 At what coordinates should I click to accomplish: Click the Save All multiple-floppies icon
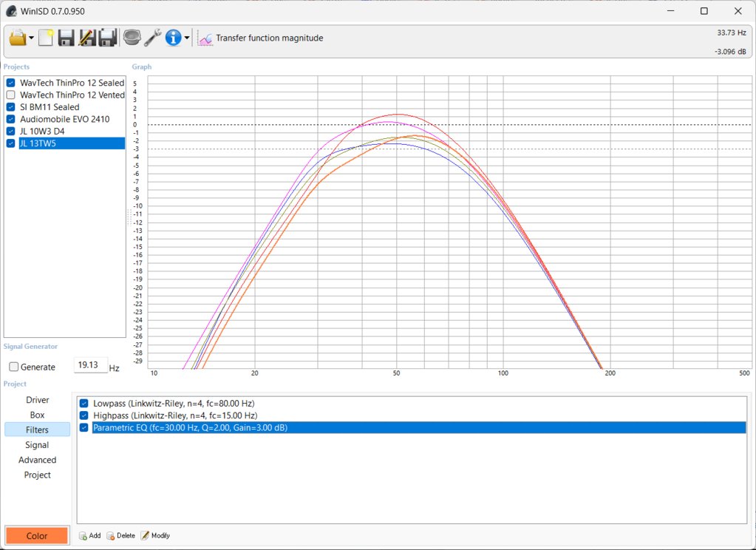[x=108, y=38]
